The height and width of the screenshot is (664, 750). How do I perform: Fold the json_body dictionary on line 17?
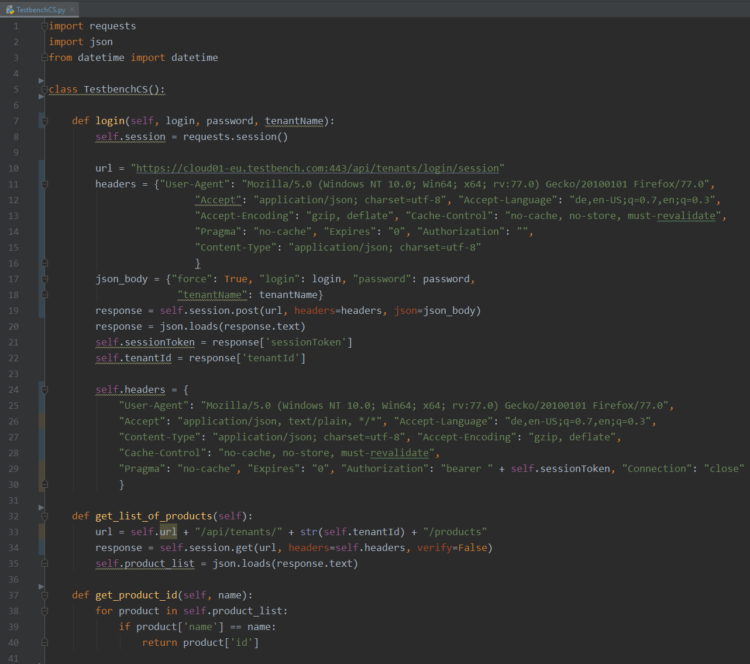(x=44, y=279)
